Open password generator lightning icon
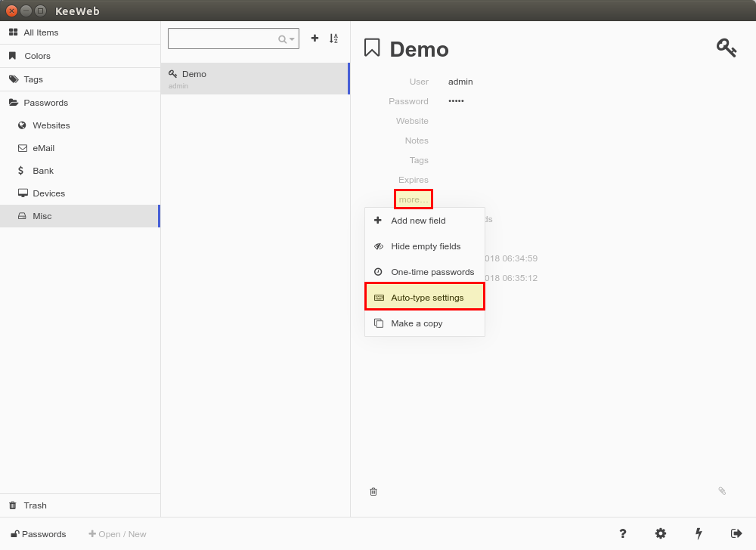 coord(699,533)
